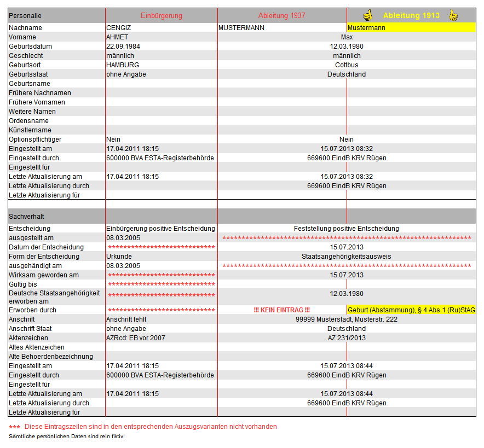484x448 pixels.
Task: Click the Form der Entscheidung row label
Action: pyautogui.click(x=44, y=257)
